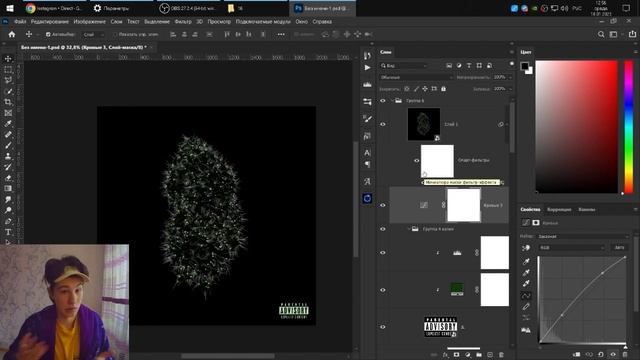This screenshot has height=360, width=640.
Task: Open the Изображение menu
Action: pyautogui.click(x=89, y=22)
